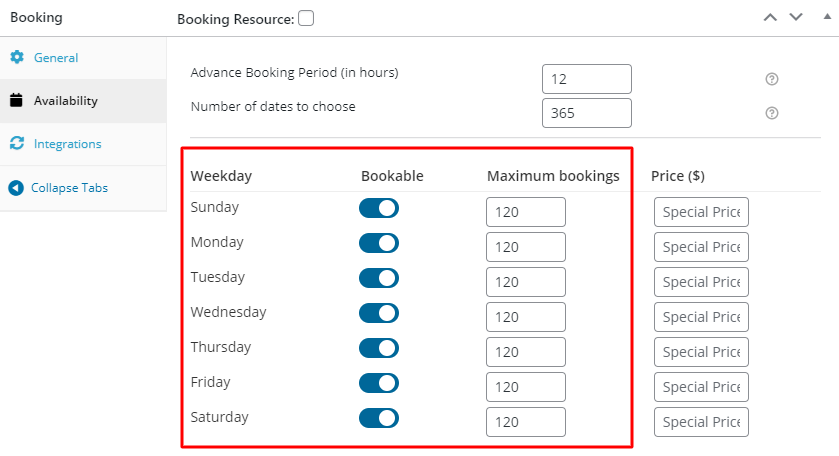Click the Collapse Tabs link
839x456 pixels.
[x=69, y=188]
